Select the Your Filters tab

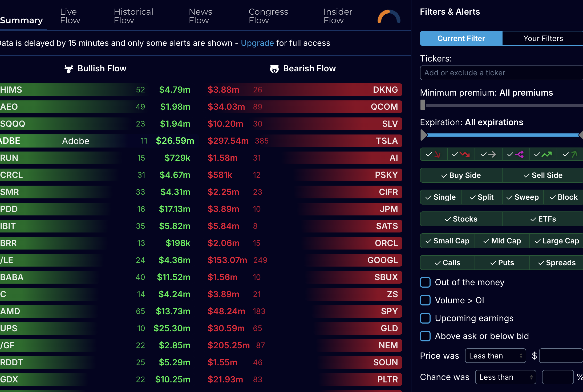[x=543, y=38]
